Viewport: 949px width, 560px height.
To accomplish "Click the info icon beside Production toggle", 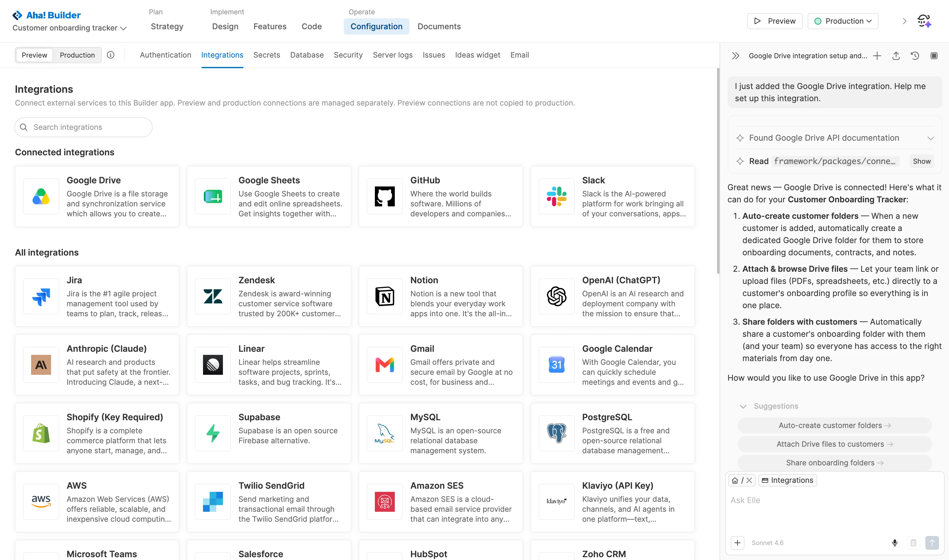I will 111,55.
